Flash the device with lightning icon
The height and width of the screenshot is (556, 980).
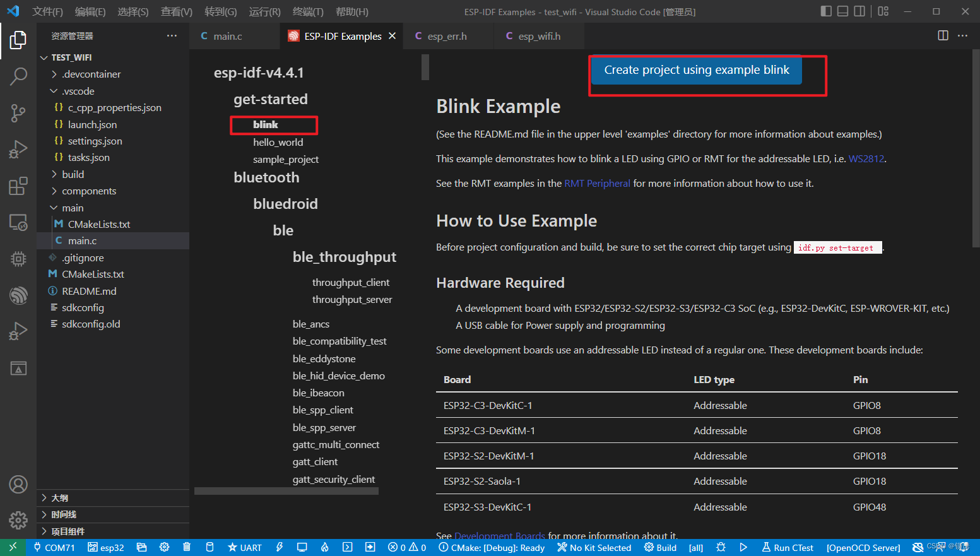(280, 548)
